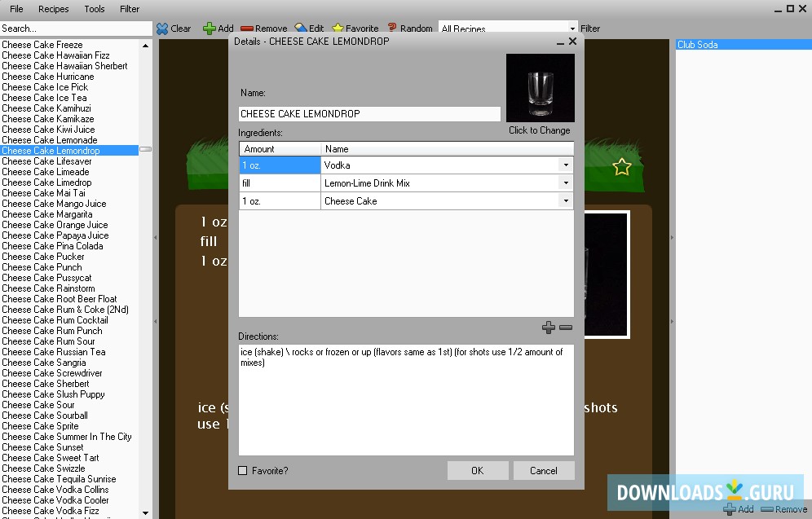Minimize the Details dialog
Viewport: 812px width, 519px height.
tap(560, 42)
